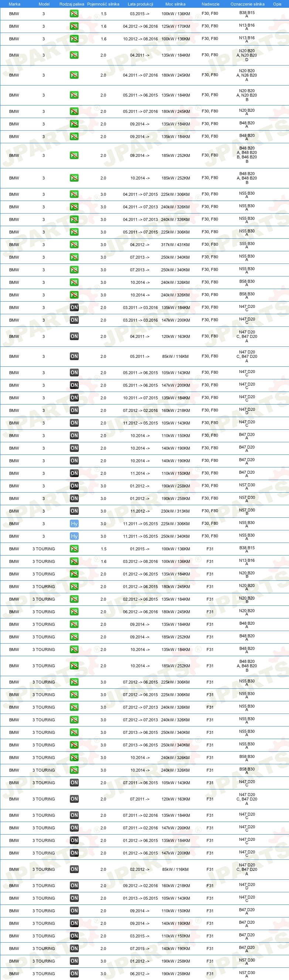The width and height of the screenshot is (289, 980).
Task: Click hybrid Hy icon in 250kW / 340KM row
Action: [74, 536]
